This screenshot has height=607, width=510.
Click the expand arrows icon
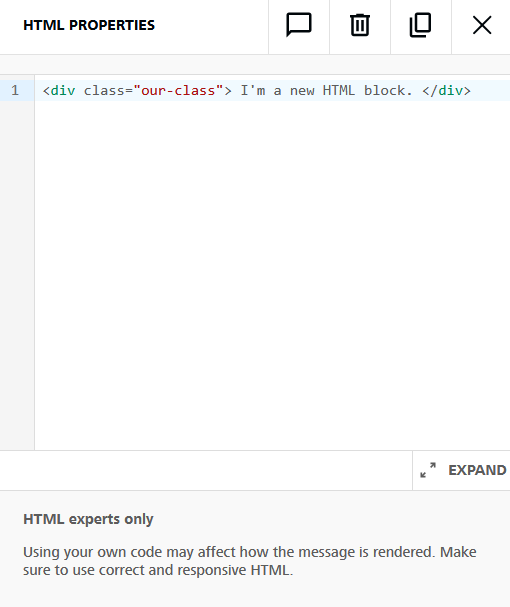point(428,470)
